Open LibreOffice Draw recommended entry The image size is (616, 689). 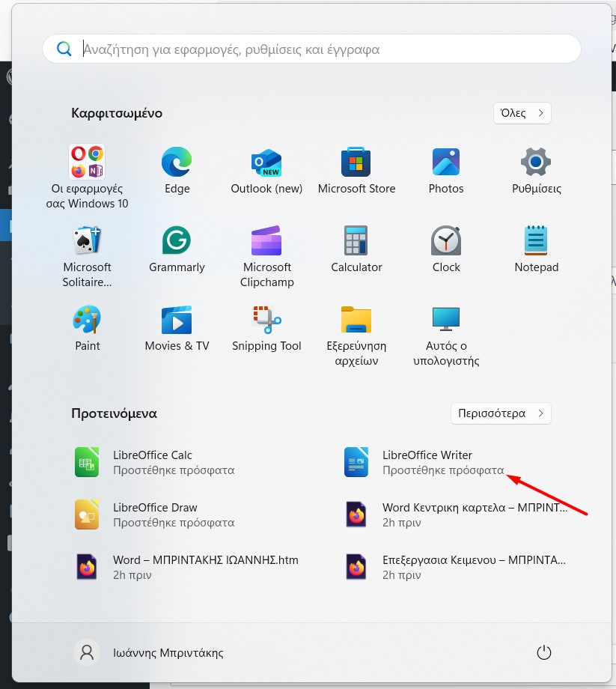(177, 515)
